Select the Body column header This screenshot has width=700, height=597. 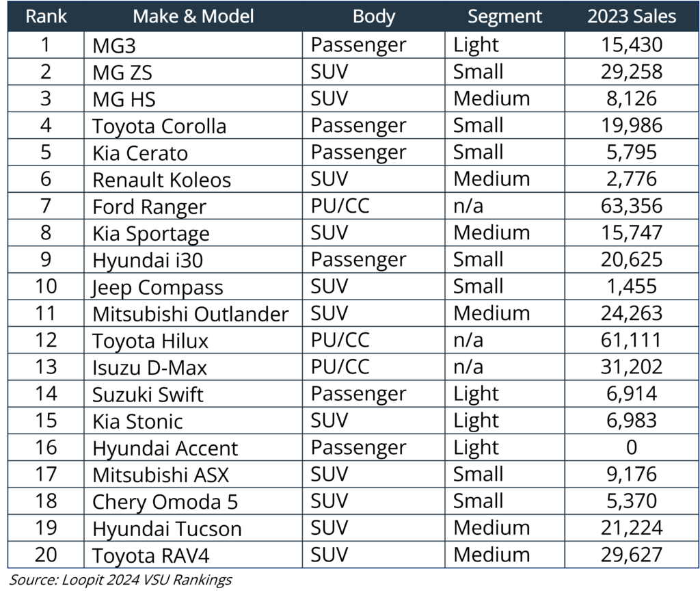[373, 16]
